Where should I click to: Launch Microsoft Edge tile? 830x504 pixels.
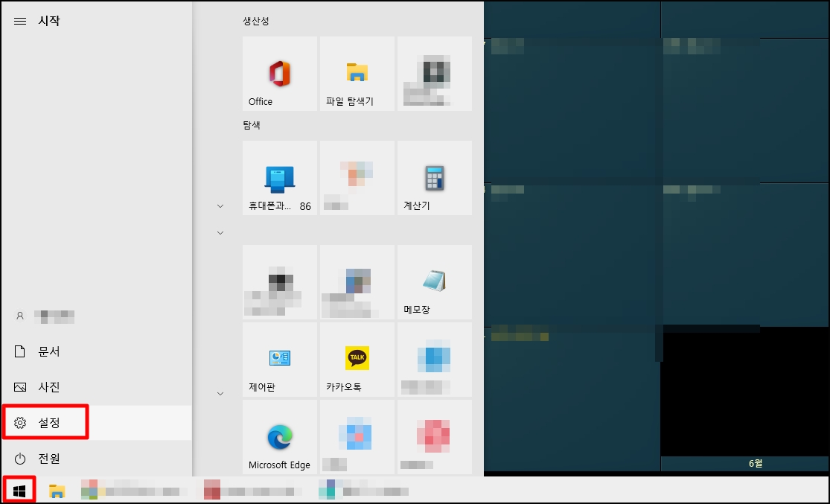tap(279, 437)
